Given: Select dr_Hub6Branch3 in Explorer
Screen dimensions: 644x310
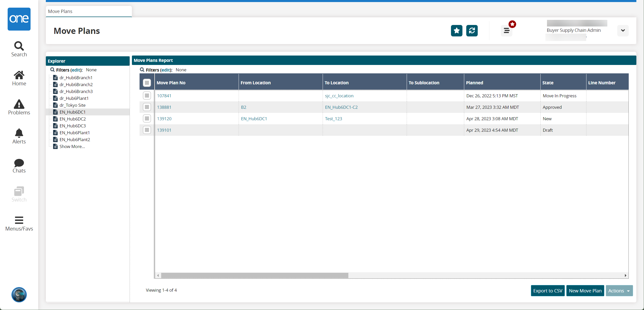Looking at the screenshot, I should point(76,91).
